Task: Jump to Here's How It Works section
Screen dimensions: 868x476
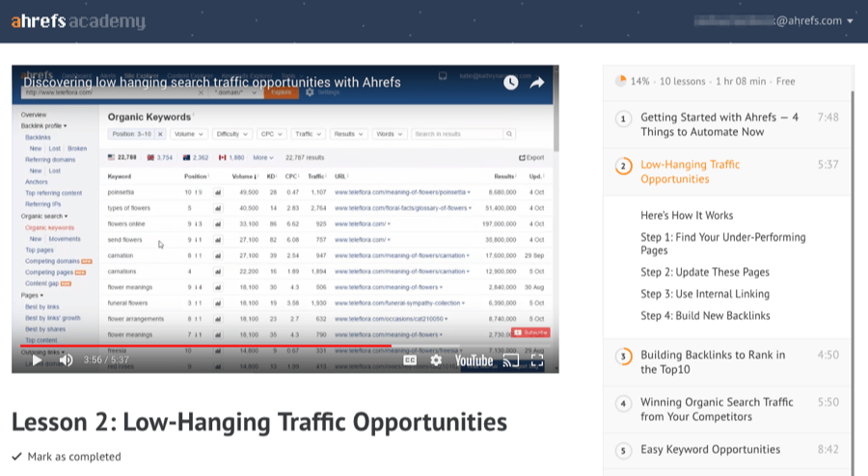Action: coord(687,216)
